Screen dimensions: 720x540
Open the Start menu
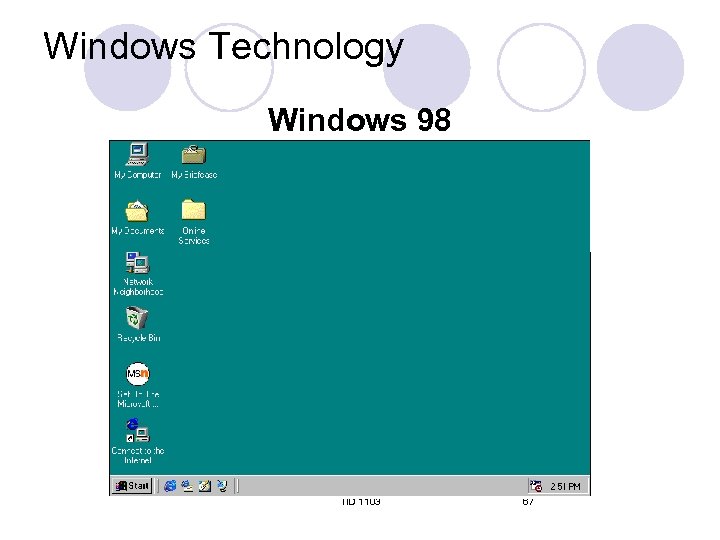[x=132, y=486]
